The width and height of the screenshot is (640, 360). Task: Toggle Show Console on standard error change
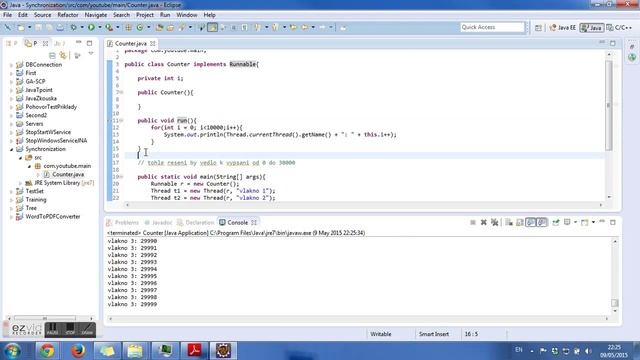point(542,222)
